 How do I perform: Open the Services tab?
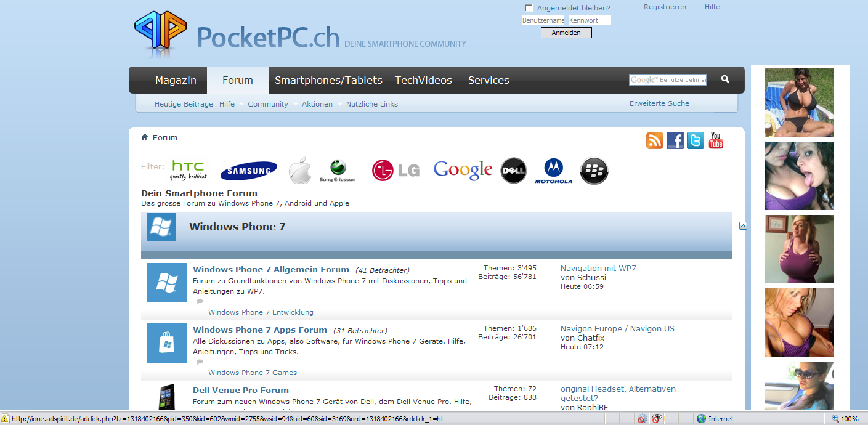[489, 80]
